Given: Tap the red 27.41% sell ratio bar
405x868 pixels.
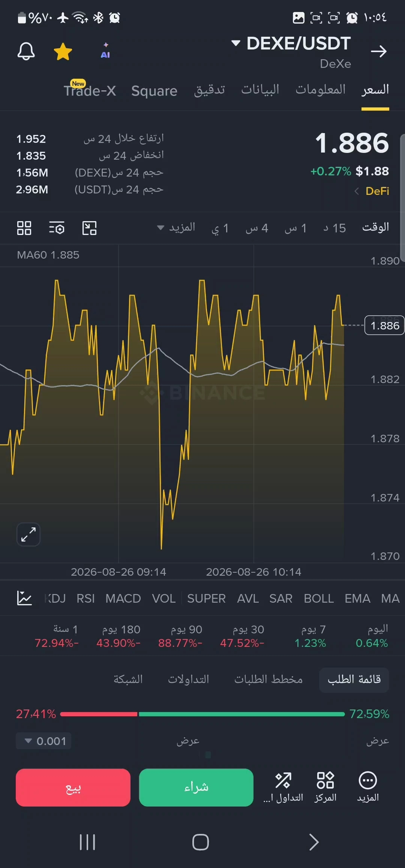Looking at the screenshot, I should coord(99,714).
